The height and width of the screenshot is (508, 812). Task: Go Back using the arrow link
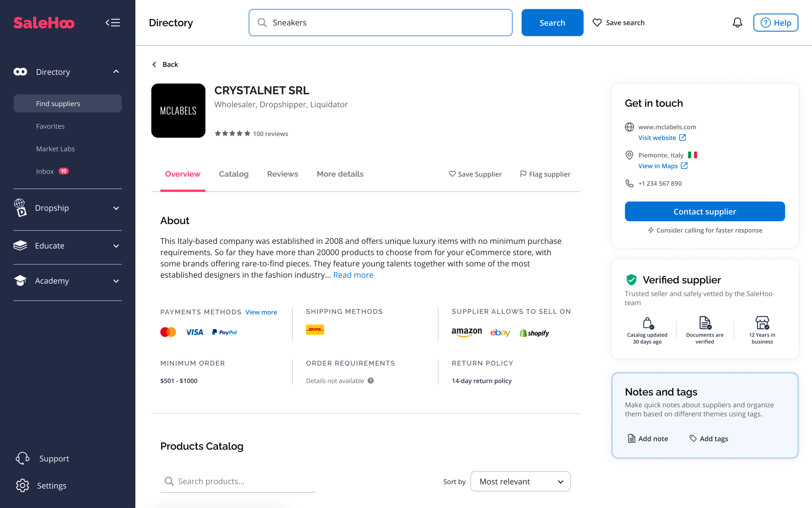click(165, 64)
